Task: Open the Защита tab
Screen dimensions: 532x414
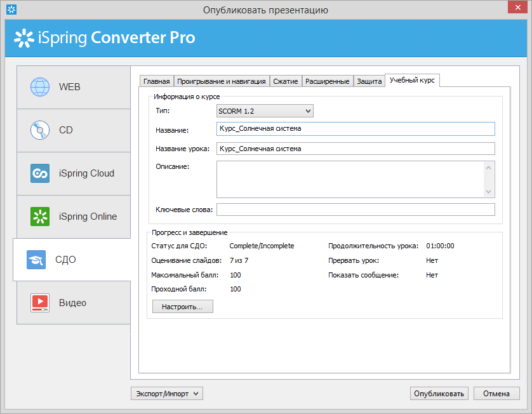Action: tap(369, 81)
